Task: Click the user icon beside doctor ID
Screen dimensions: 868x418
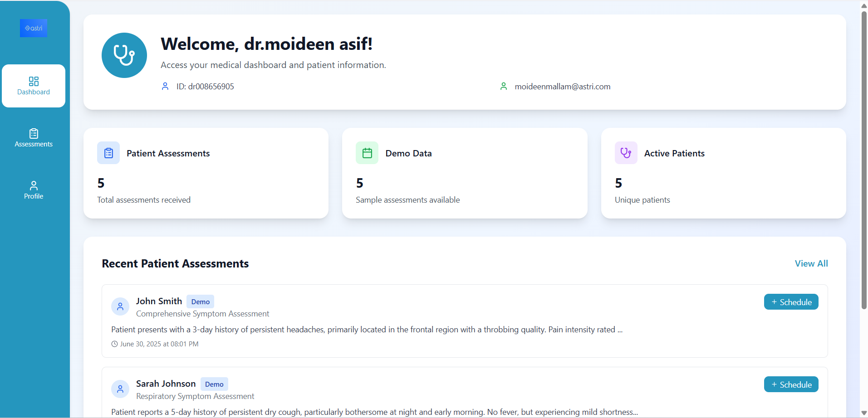Action: click(x=165, y=86)
